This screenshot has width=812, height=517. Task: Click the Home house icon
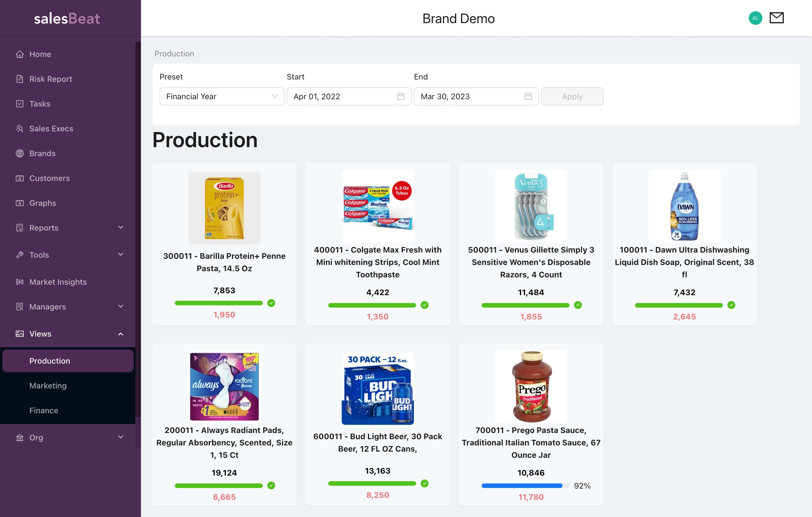[20, 54]
